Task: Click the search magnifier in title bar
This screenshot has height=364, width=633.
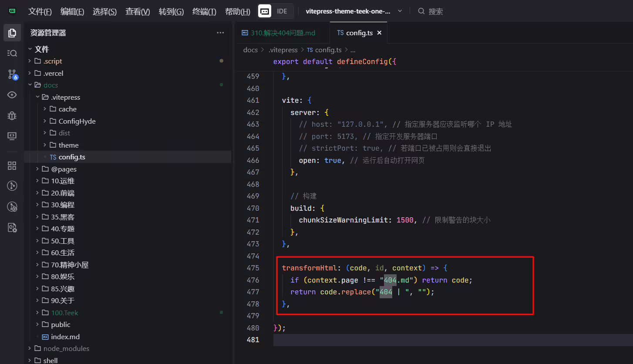Action: point(421,11)
